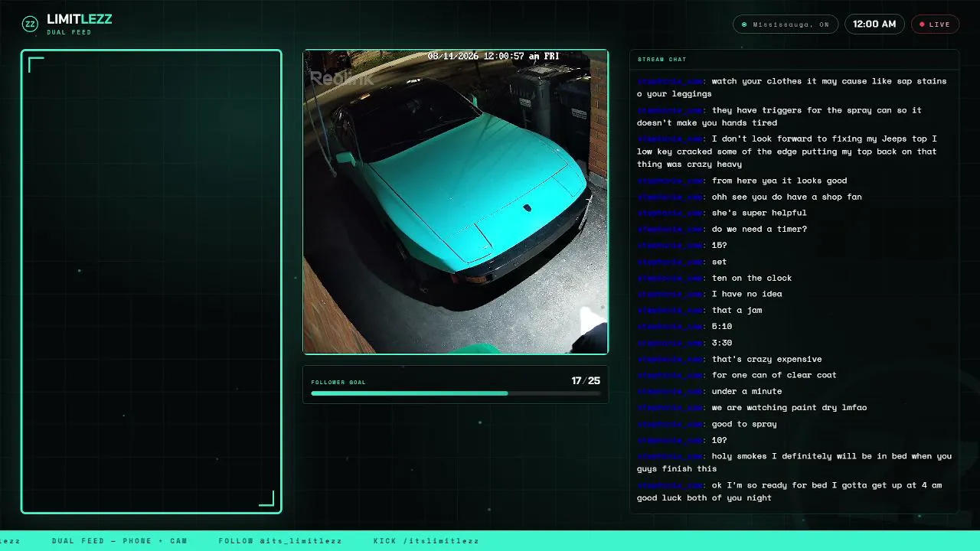The width and height of the screenshot is (980, 551).
Task: Click ticker text "DUAL FEED — PHONE + CAM"
Action: [x=119, y=541]
